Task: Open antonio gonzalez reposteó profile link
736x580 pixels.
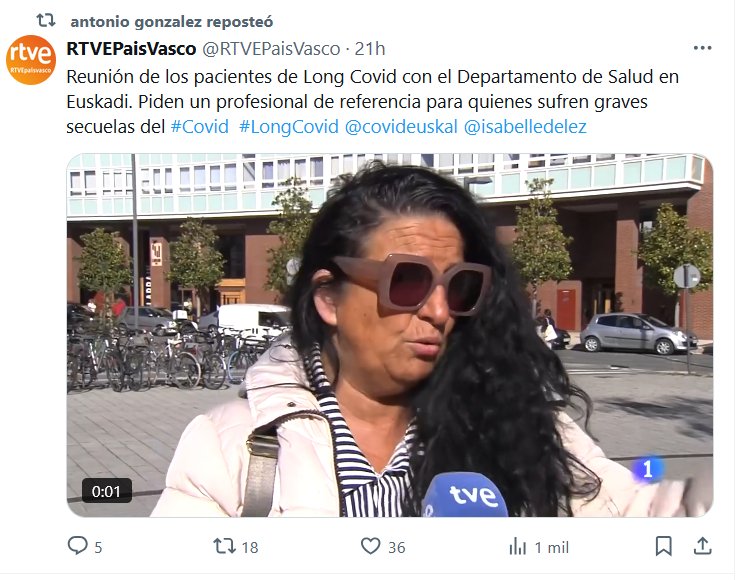Action: (x=172, y=22)
